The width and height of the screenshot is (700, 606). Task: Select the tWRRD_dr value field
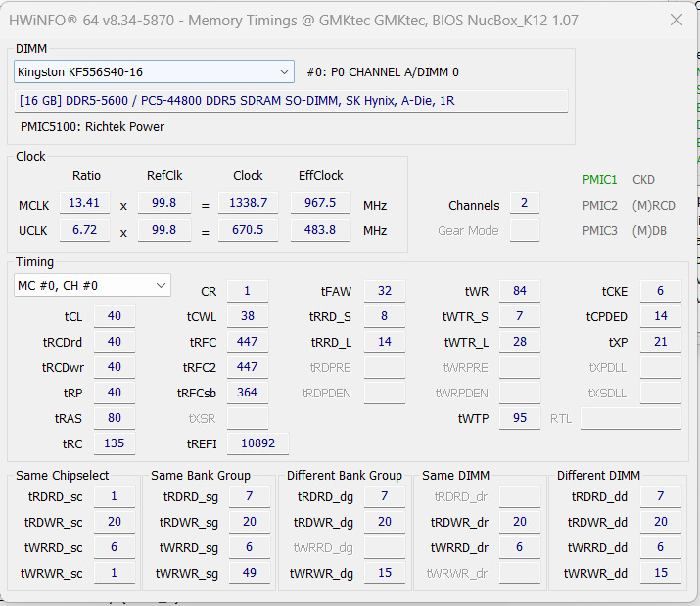(520, 548)
